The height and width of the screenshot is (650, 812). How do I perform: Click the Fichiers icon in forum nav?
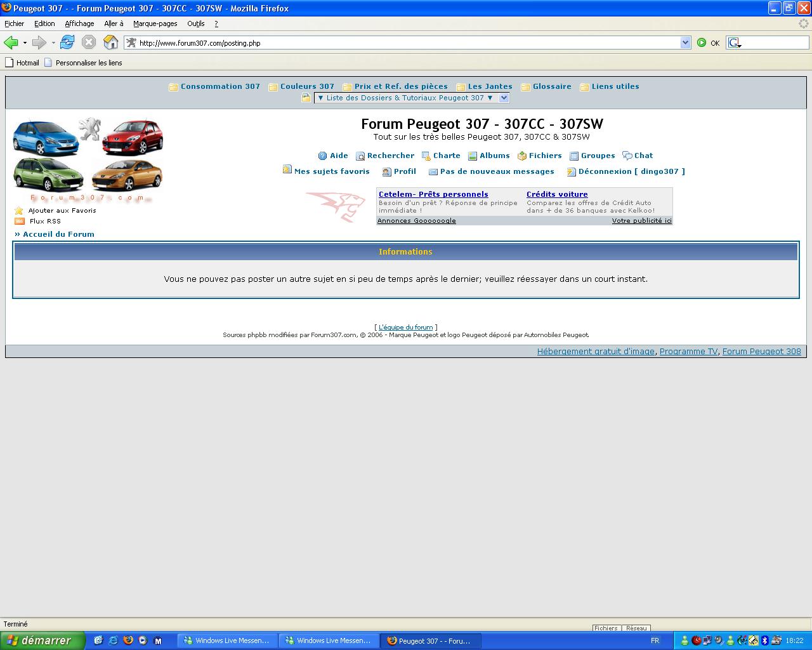(522, 156)
